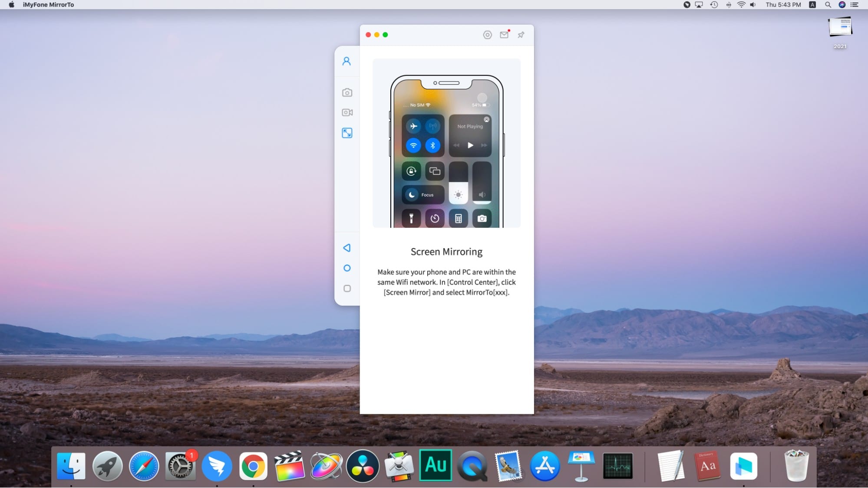
Task: Click the volume icon in the menu bar
Action: pyautogui.click(x=752, y=5)
